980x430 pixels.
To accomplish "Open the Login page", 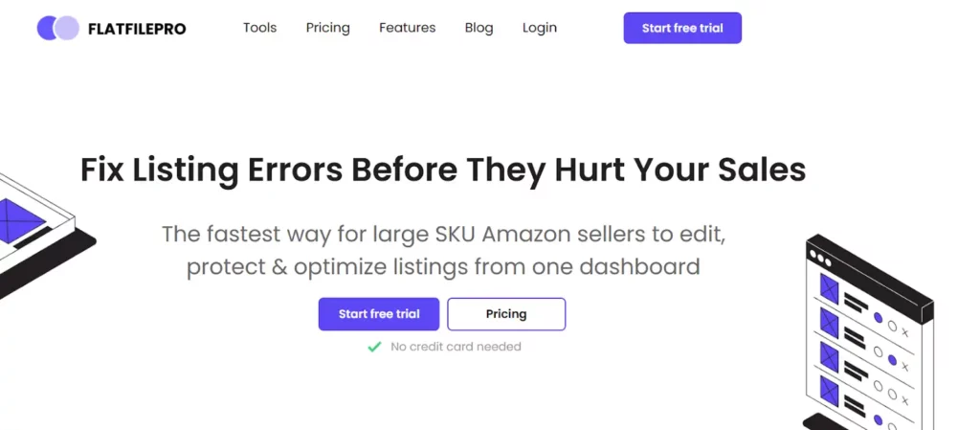I will (540, 28).
